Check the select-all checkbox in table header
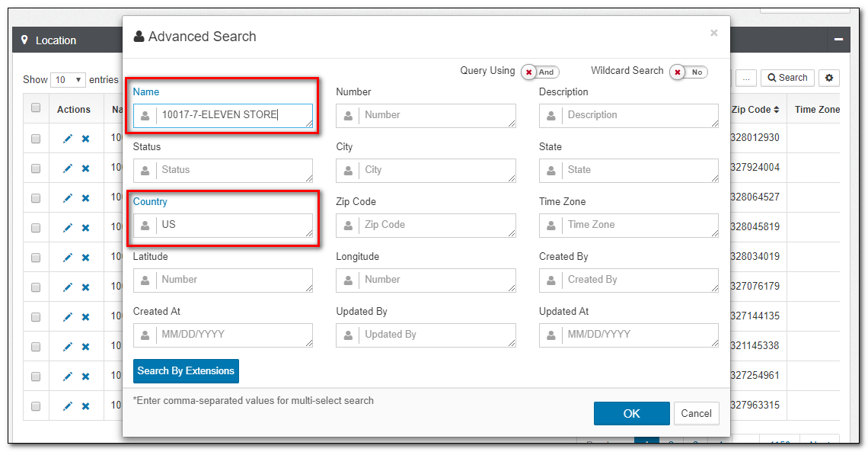Screen dimensions: 868x452 36,107
